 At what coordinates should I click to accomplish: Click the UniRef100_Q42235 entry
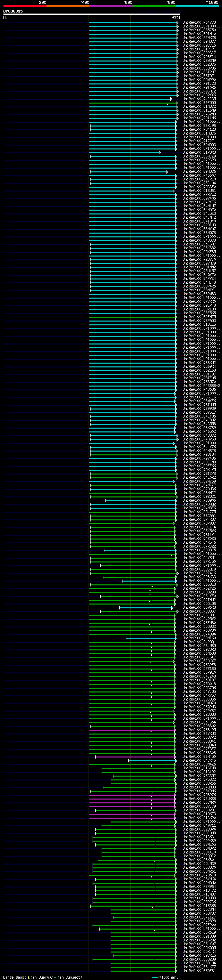pyautogui.click(x=199, y=99)
